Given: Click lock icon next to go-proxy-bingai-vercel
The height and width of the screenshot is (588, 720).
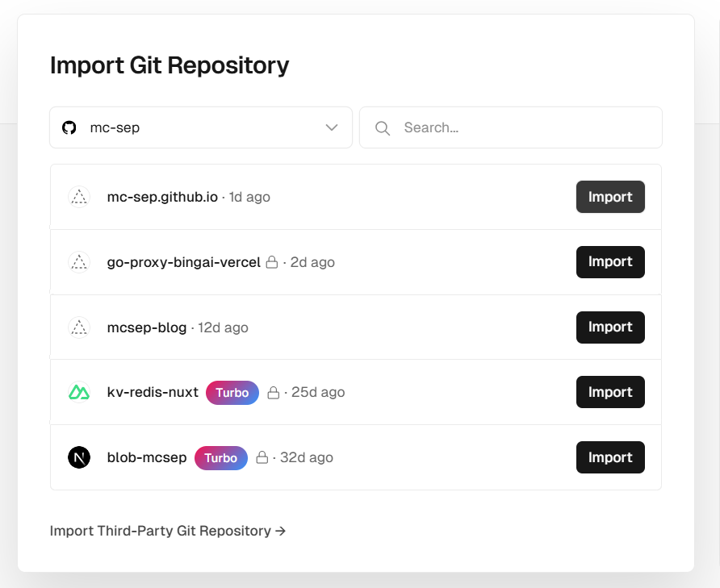Looking at the screenshot, I should [x=272, y=262].
